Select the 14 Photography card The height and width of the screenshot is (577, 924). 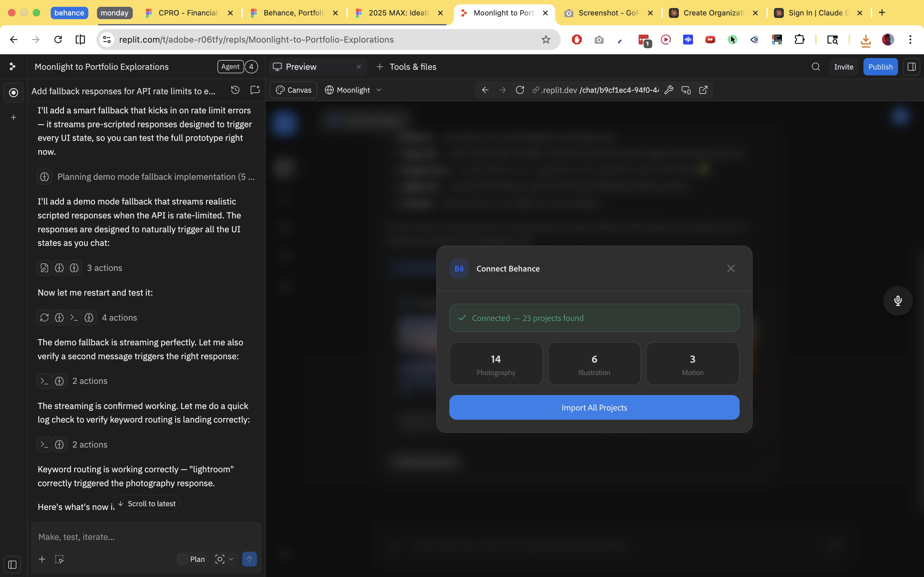coord(496,364)
